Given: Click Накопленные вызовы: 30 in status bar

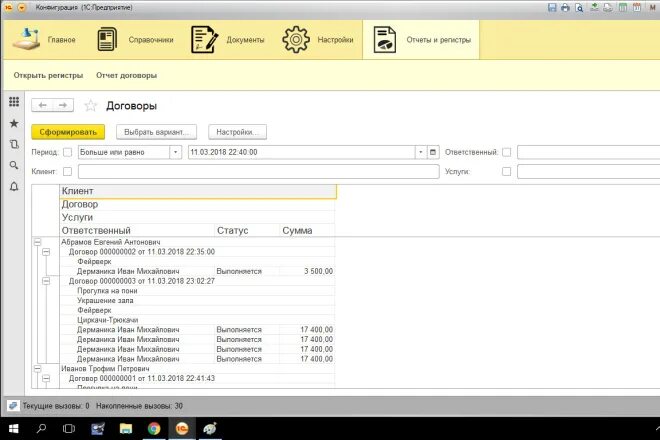Looking at the screenshot, I should 139,406.
